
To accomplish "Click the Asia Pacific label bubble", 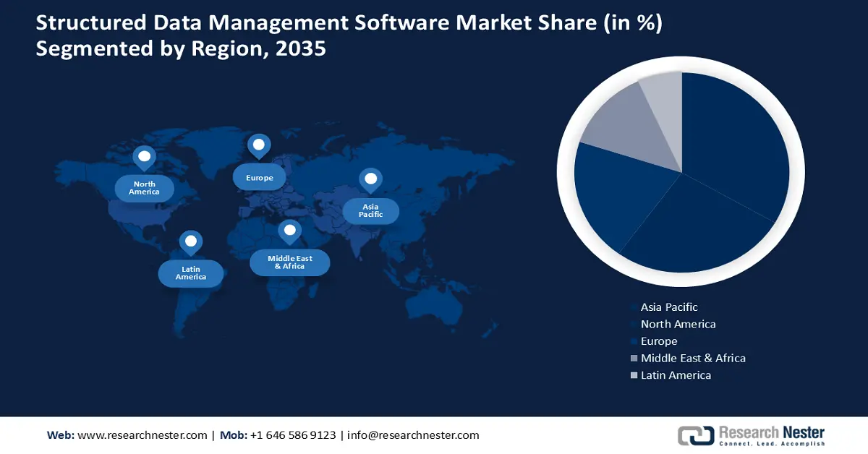I will (x=371, y=210).
